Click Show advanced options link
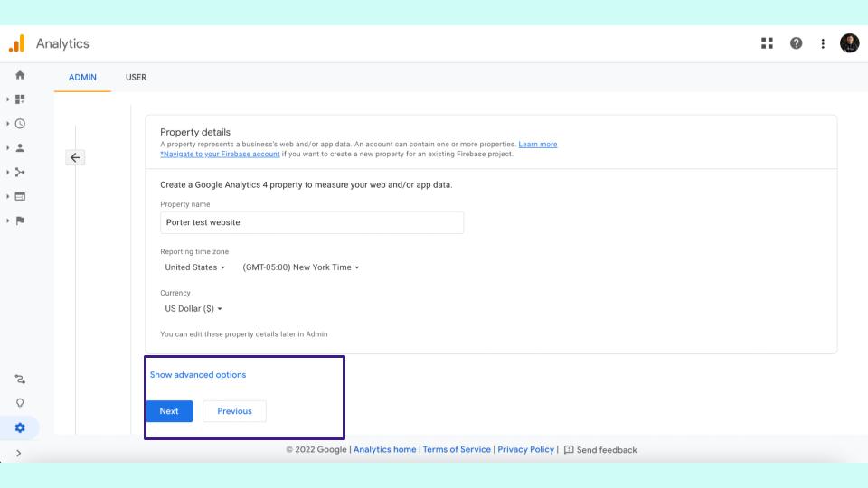This screenshot has width=868, height=488. coord(198,374)
